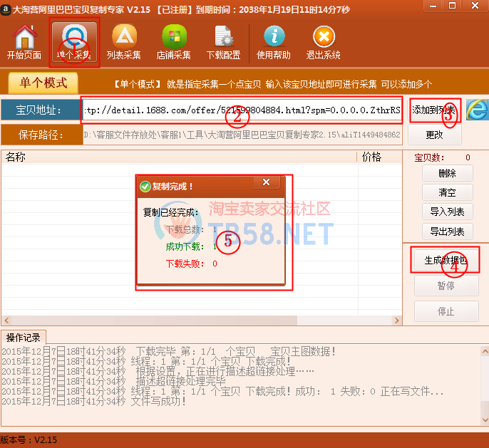Image resolution: width=489 pixels, height=448 pixels.
Task: Click the 宝贝数 count label
Action: (x=429, y=157)
